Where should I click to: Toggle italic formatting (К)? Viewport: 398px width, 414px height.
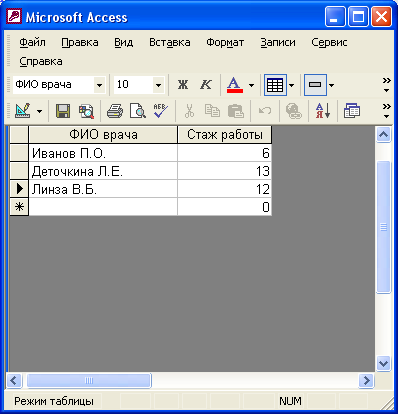click(x=206, y=85)
